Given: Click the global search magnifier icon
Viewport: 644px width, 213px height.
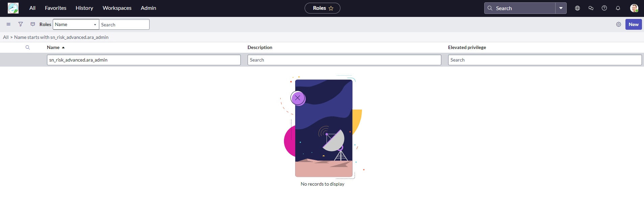Looking at the screenshot, I should (490, 8).
